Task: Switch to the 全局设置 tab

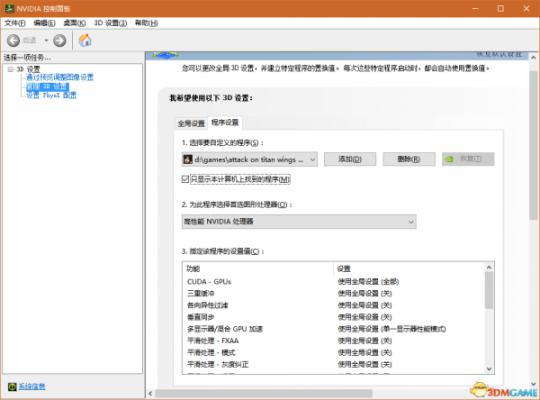Action: 191,123
